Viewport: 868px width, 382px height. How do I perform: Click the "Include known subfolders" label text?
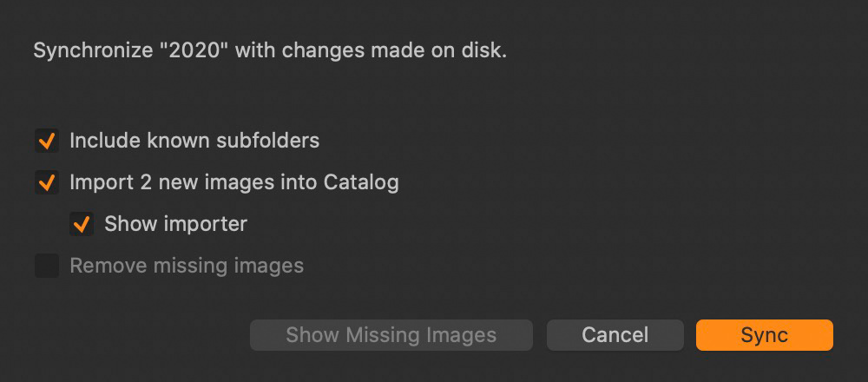coord(194,140)
